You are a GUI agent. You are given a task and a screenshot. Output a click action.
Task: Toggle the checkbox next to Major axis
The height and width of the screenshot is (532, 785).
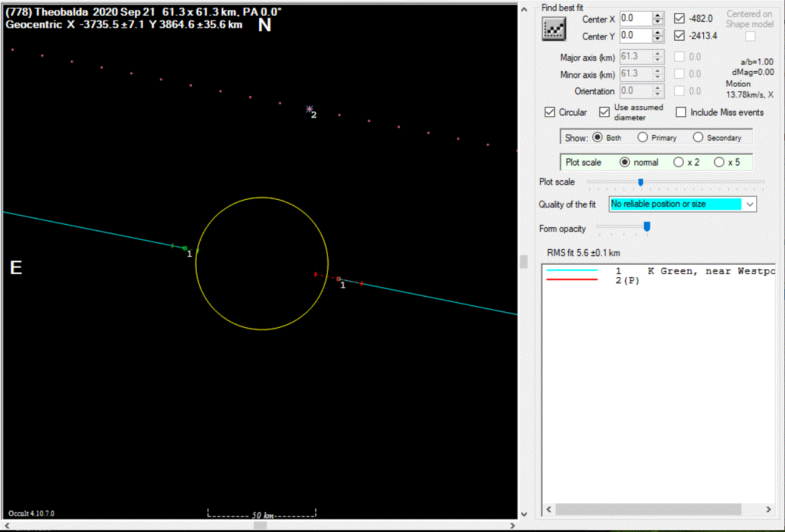(x=679, y=57)
